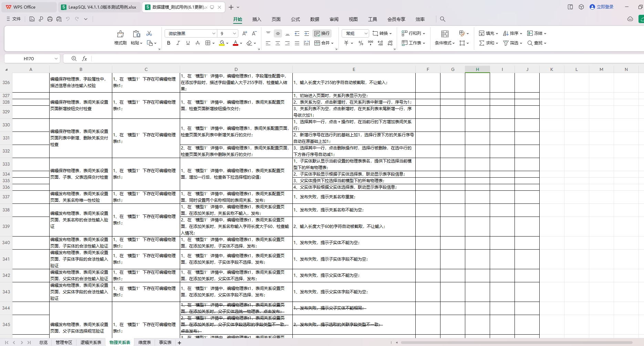Click the decrease decimal places icon
Viewport: 644px width, 346px height.
coord(390,43)
